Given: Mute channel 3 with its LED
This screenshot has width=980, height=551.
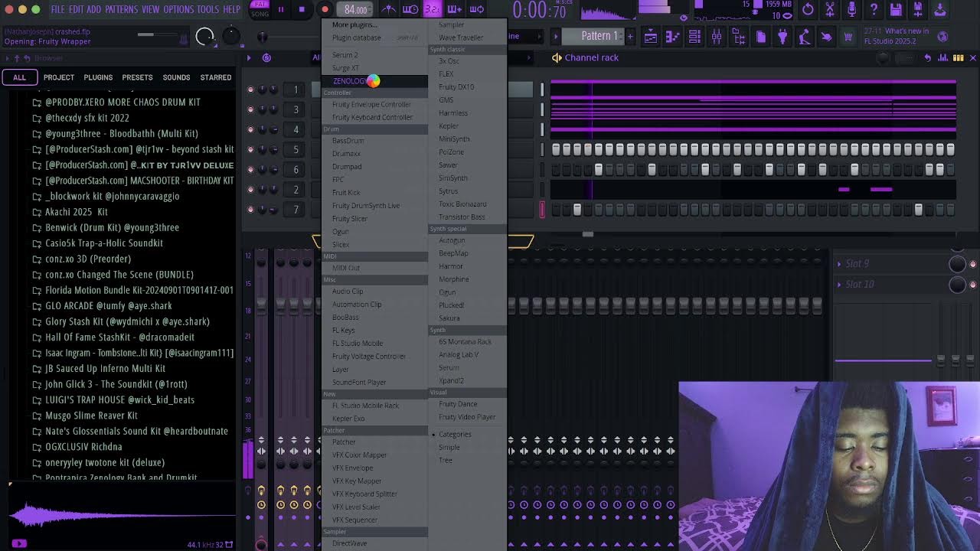Looking at the screenshot, I should point(250,109).
